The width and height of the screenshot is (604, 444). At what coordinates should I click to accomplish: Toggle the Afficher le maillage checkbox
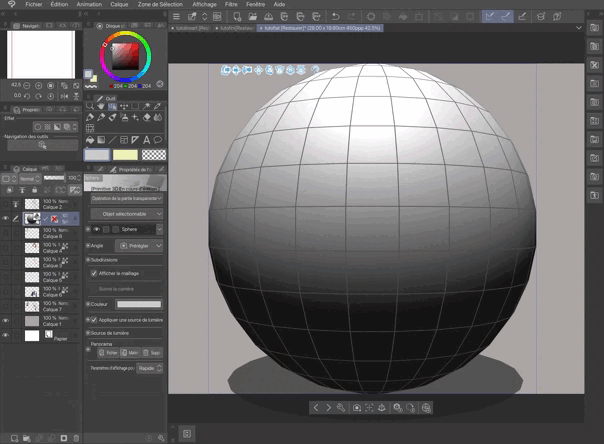pyautogui.click(x=94, y=272)
